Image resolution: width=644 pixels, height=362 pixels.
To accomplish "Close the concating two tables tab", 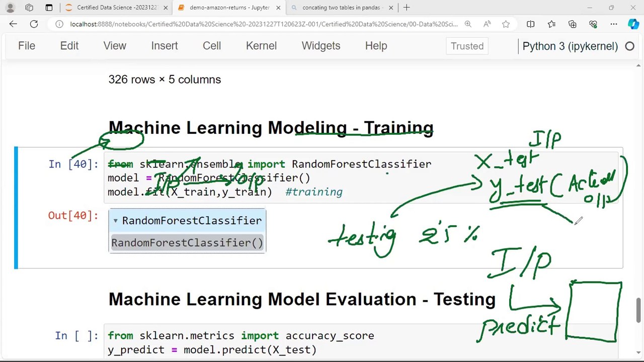I will coord(391,8).
